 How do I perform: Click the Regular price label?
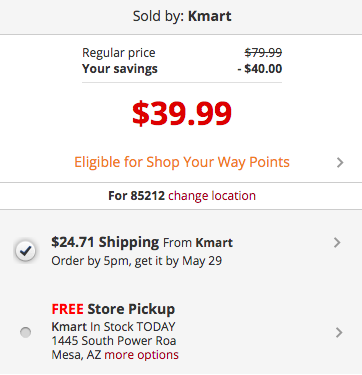click(119, 53)
